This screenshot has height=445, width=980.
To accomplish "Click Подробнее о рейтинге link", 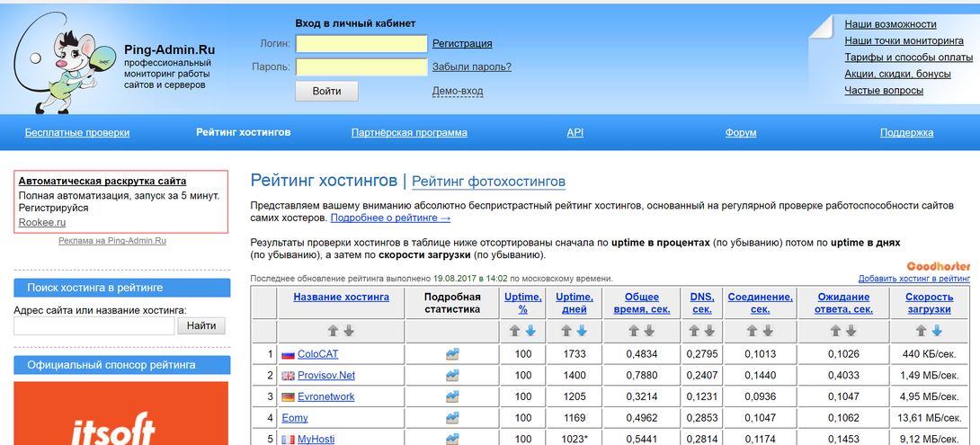I will pyautogui.click(x=390, y=218).
